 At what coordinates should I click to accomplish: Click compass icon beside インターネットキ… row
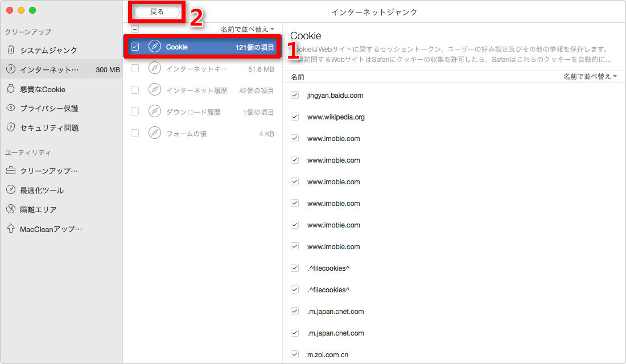pos(155,68)
